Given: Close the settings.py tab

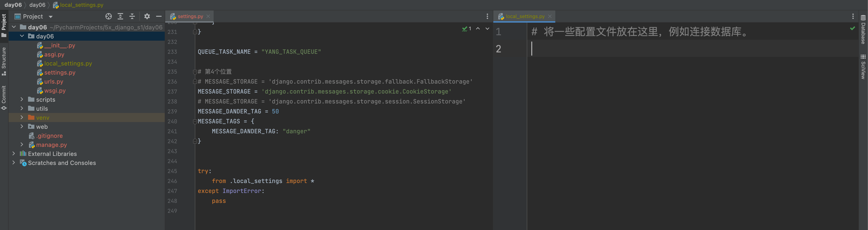Looking at the screenshot, I should (208, 16).
